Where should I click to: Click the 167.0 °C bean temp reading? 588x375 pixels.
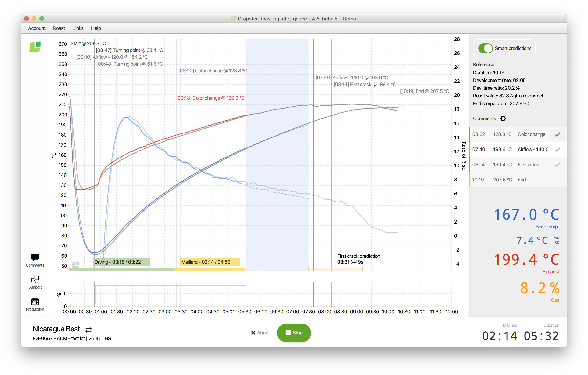click(x=526, y=214)
